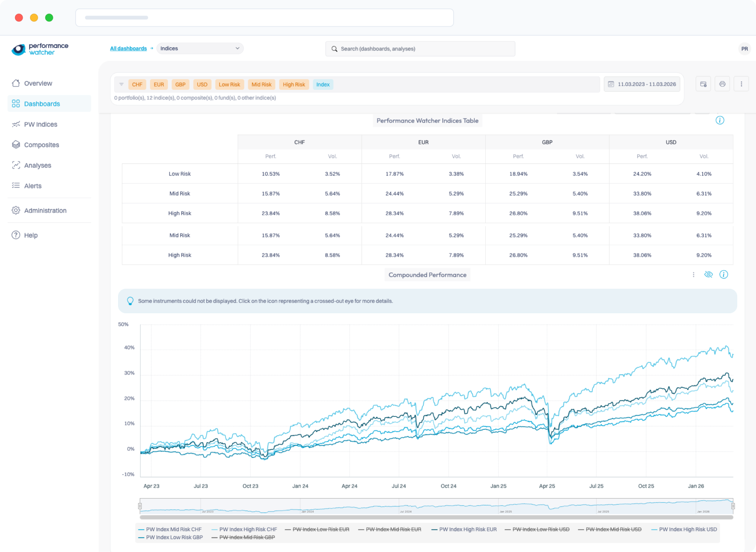Click the print dashboard icon
The height and width of the screenshot is (552, 756).
[722, 84]
